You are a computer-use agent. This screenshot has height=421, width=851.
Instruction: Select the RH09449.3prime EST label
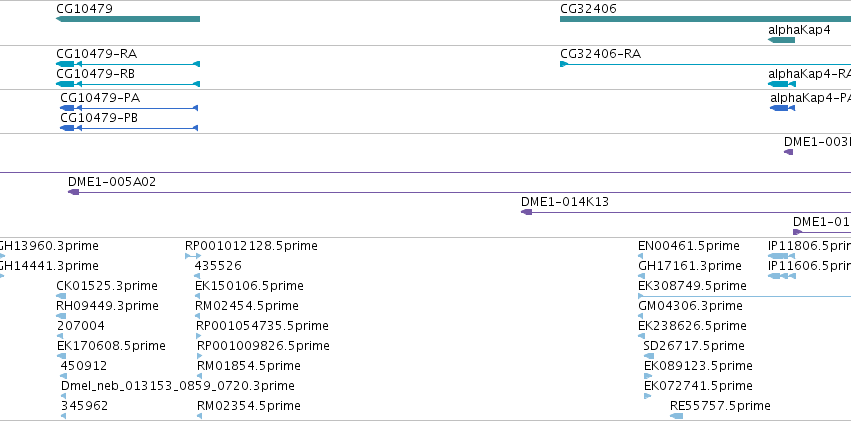coord(107,306)
